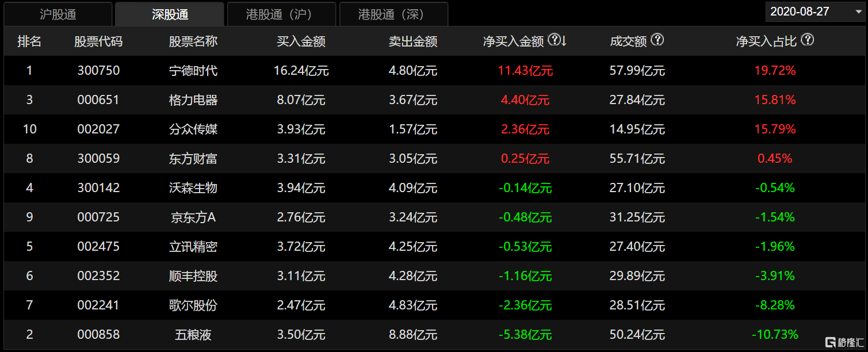Screen dimensions: 868x352
Task: Toggle the sort arrow on 净买入金额 column
Action: pos(564,40)
